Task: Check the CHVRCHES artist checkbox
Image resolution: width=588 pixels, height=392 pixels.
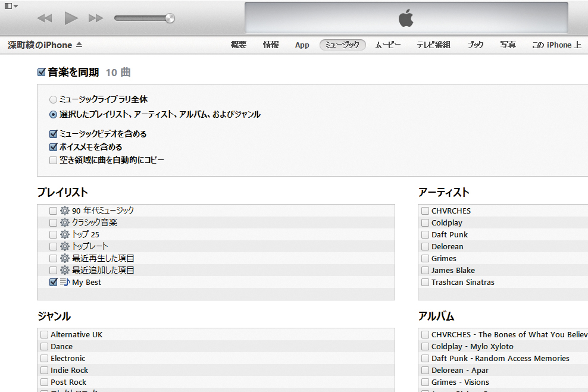Action: click(426, 211)
